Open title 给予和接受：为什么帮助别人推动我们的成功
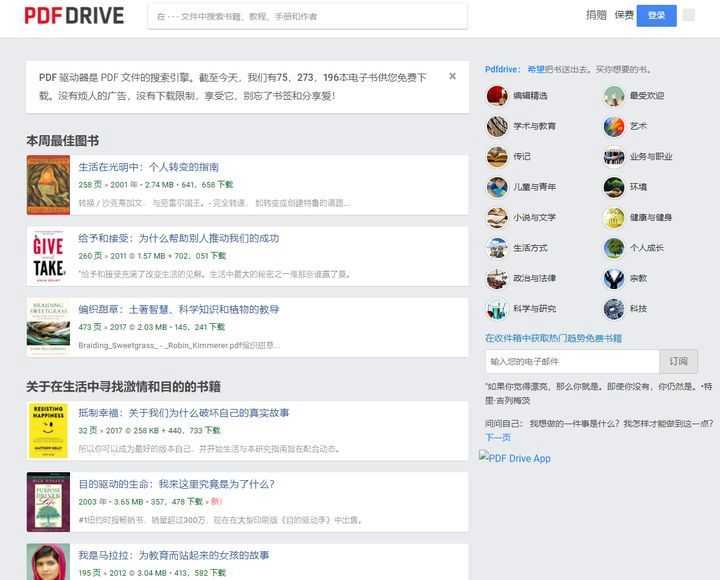This screenshot has width=720, height=580. pos(179,238)
